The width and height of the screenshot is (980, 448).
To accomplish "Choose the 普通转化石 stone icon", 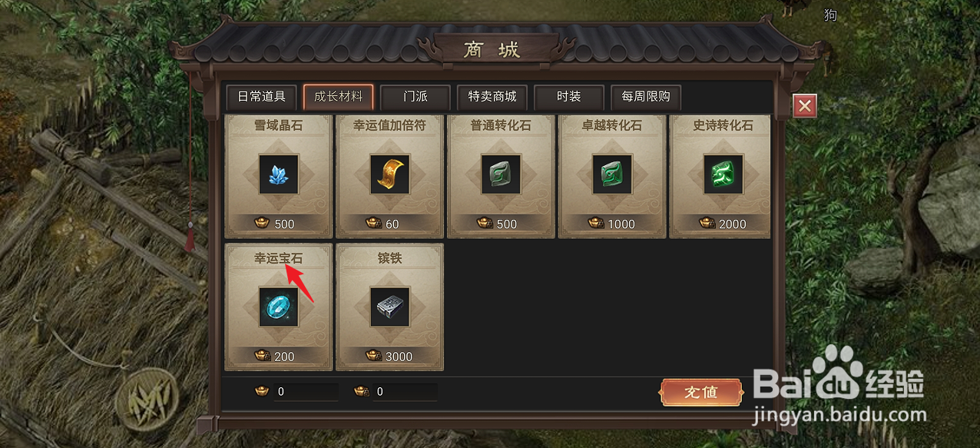I will [x=501, y=174].
